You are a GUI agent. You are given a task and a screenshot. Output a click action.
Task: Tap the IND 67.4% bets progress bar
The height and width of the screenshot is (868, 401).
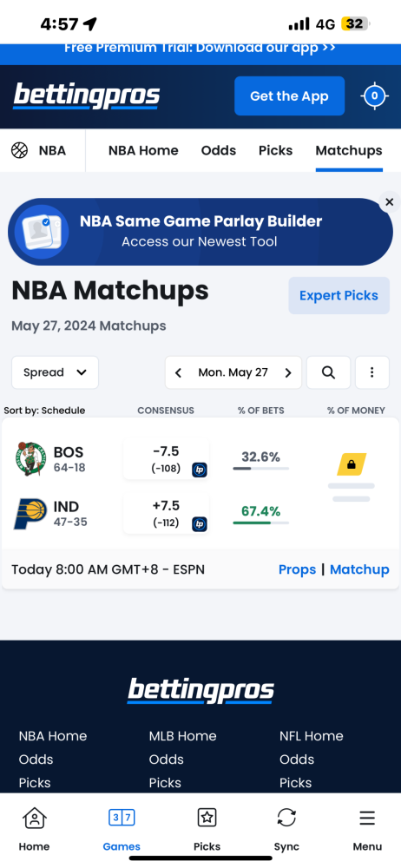click(x=261, y=523)
